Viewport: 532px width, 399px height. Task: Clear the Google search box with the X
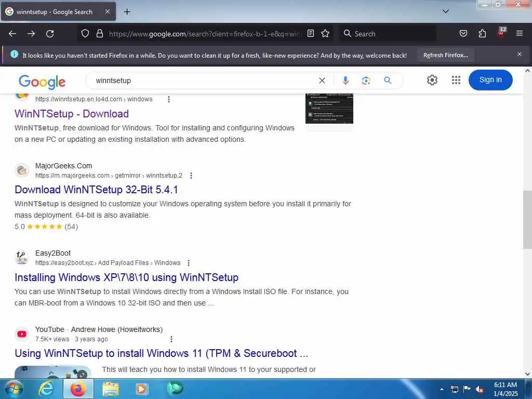[x=322, y=81]
